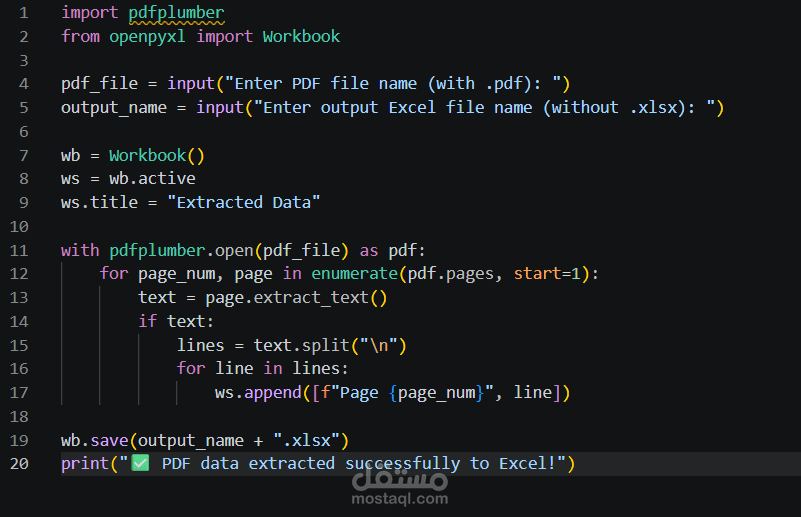Screen dimensions: 801x517
Task: Click 'Workbook()' call on line 7
Action: pyautogui.click(x=156, y=155)
